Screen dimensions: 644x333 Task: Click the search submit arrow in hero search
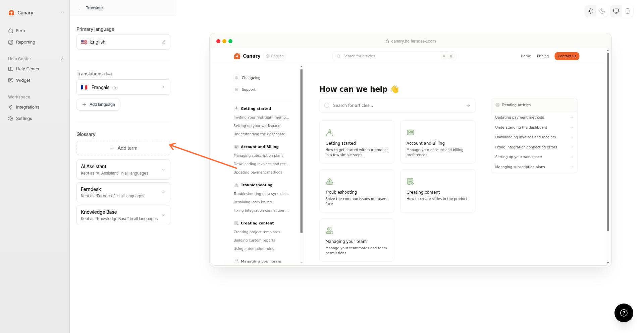pos(468,106)
